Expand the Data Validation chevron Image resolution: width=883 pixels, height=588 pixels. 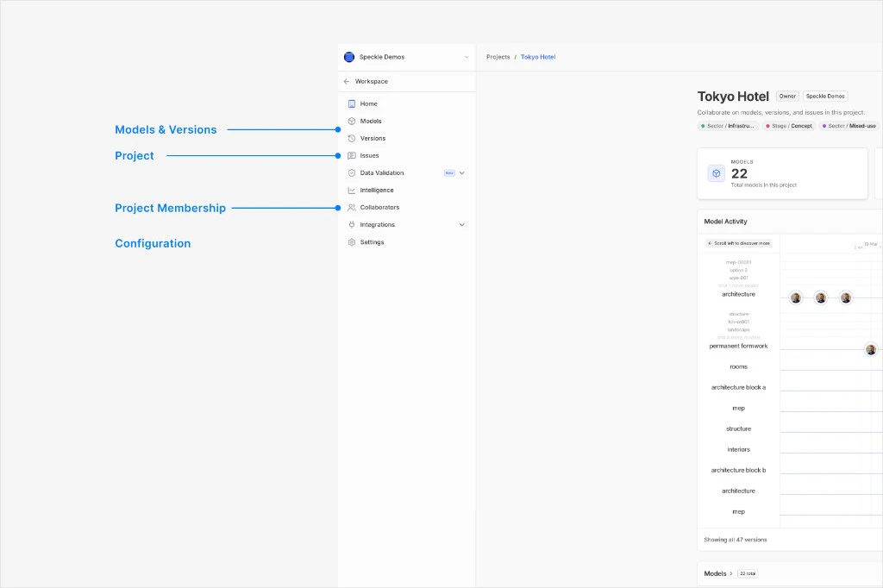tap(462, 173)
